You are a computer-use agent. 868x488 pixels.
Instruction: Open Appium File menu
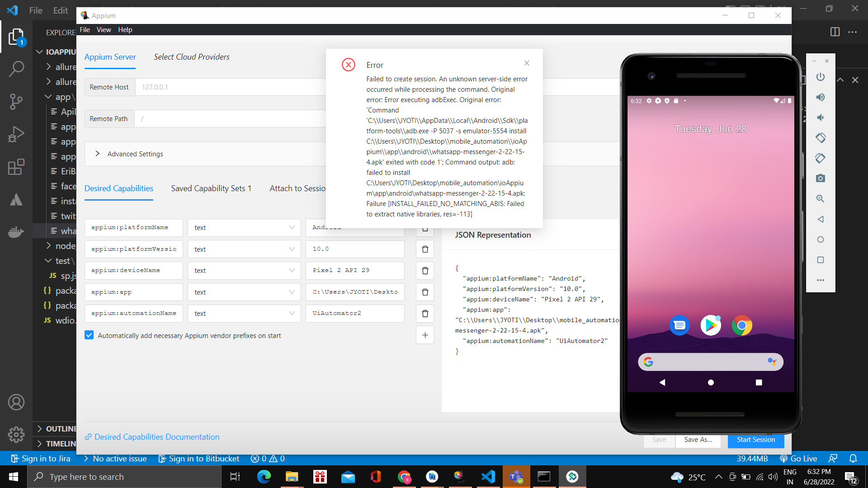coord(85,30)
